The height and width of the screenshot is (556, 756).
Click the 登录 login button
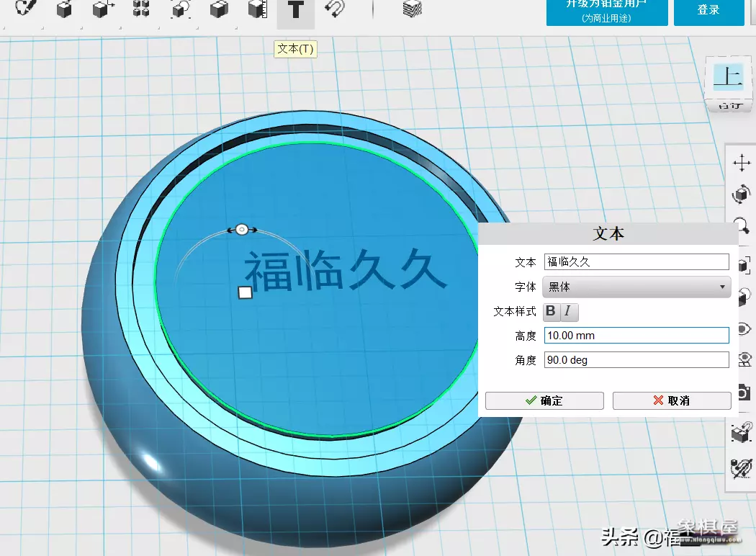708,10
